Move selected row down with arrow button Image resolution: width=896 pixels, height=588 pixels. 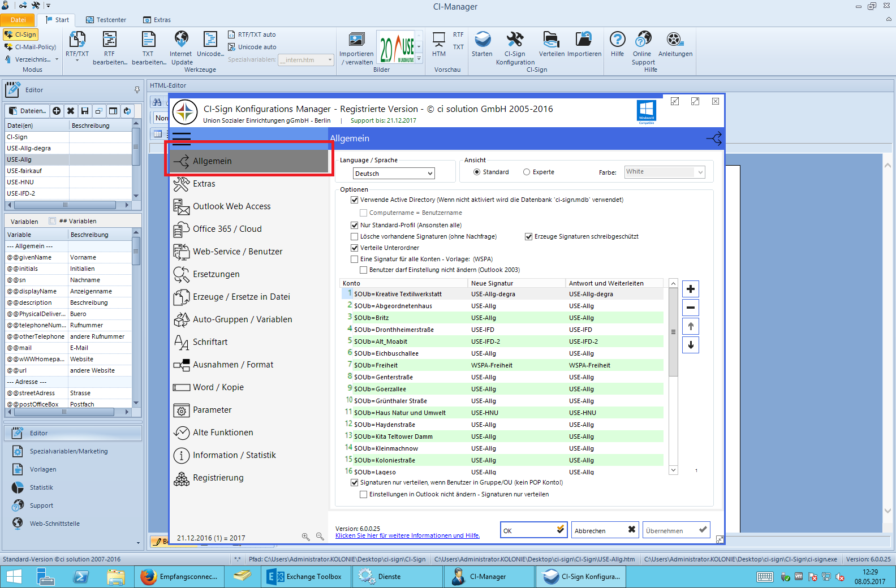click(690, 345)
